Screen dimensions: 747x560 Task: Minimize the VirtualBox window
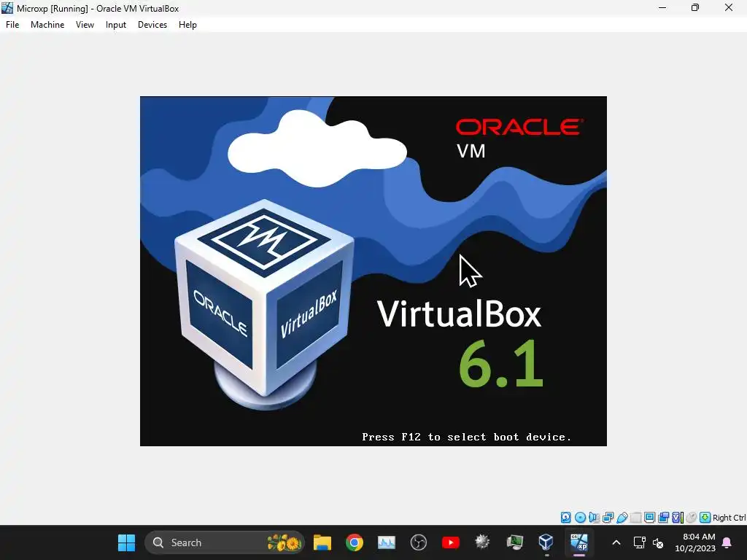pos(662,7)
